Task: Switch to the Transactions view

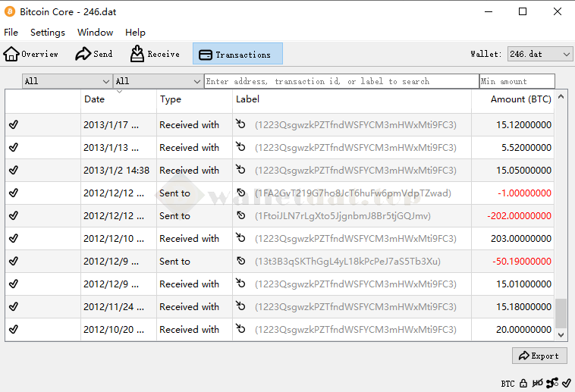Action: 237,54
